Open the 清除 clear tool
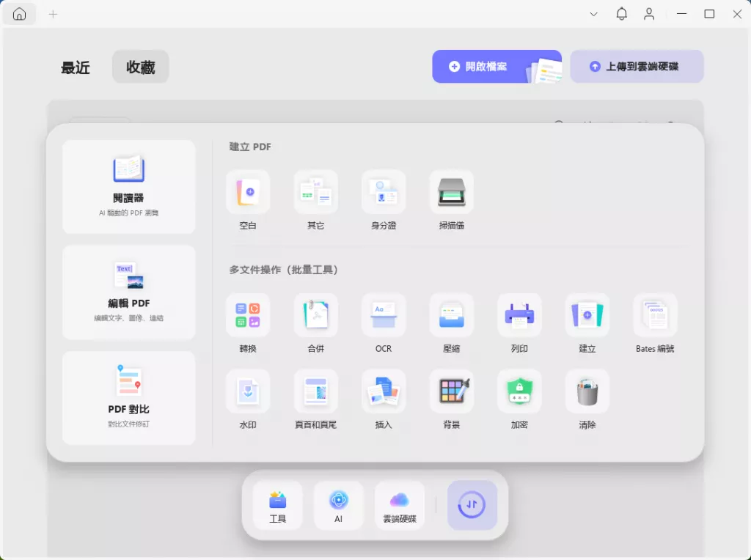The height and width of the screenshot is (560, 751). tap(587, 391)
